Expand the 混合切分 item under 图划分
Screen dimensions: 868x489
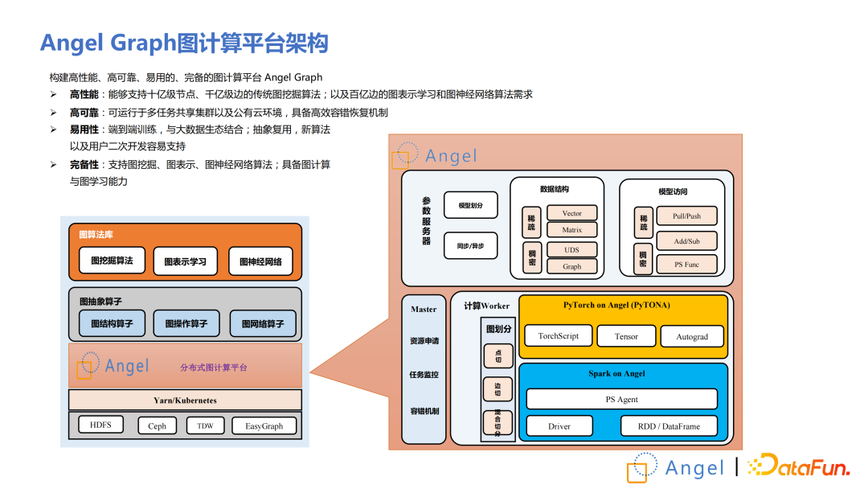(498, 421)
